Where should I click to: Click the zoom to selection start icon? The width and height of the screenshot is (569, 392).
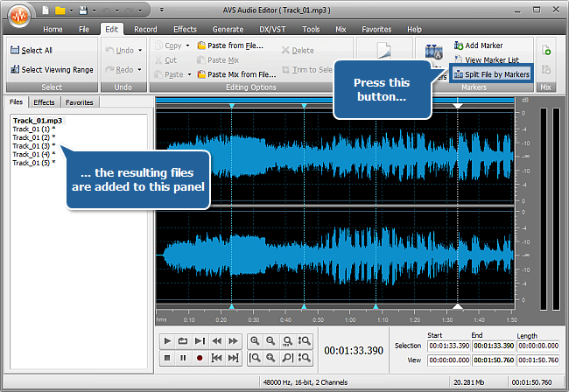click(x=255, y=358)
